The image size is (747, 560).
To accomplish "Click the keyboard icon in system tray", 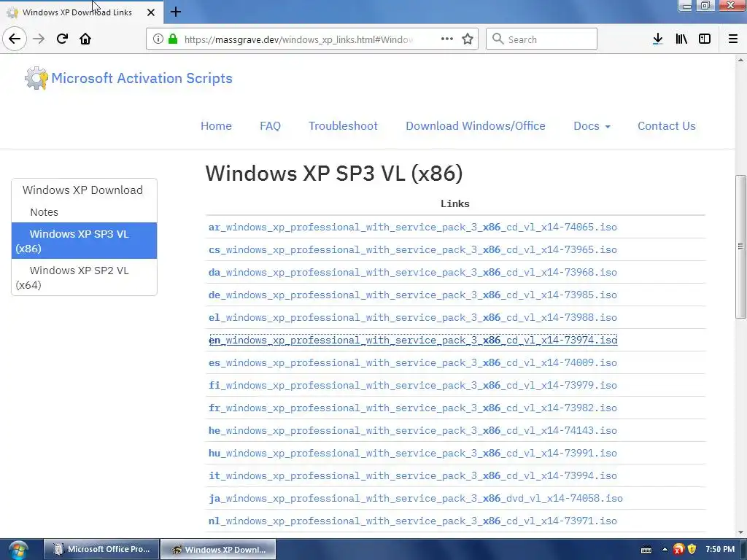I will [x=646, y=550].
